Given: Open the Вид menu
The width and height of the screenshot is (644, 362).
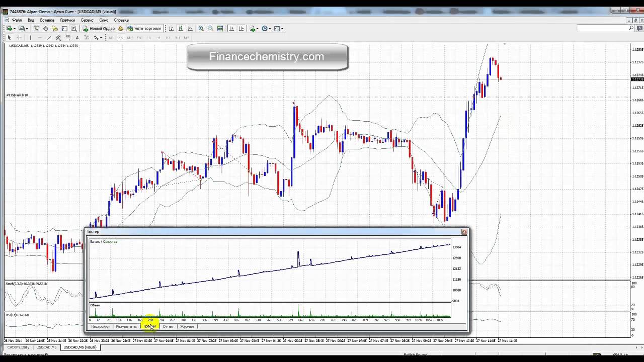Looking at the screenshot, I should [31, 20].
